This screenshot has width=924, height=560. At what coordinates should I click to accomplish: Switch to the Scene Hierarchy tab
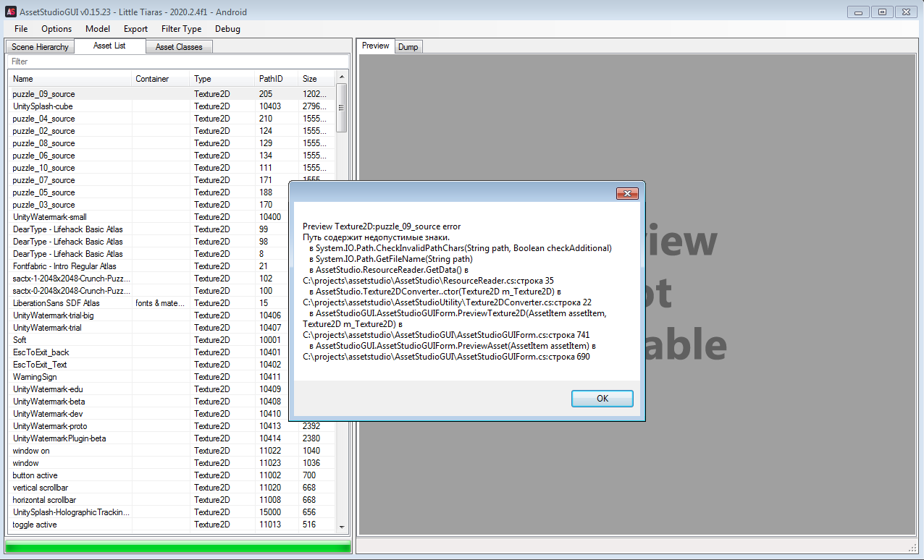(x=39, y=46)
